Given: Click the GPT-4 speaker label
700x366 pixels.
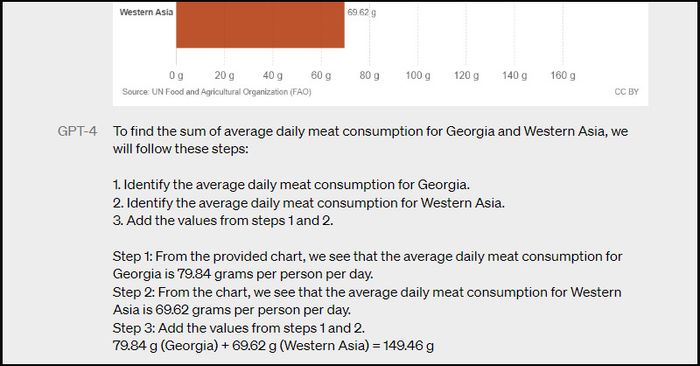Looking at the screenshot, I should tap(77, 131).
